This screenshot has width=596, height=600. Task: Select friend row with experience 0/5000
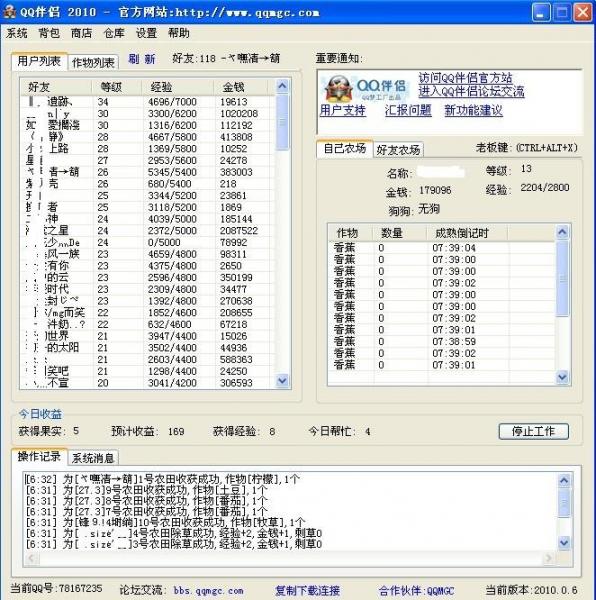pos(148,243)
